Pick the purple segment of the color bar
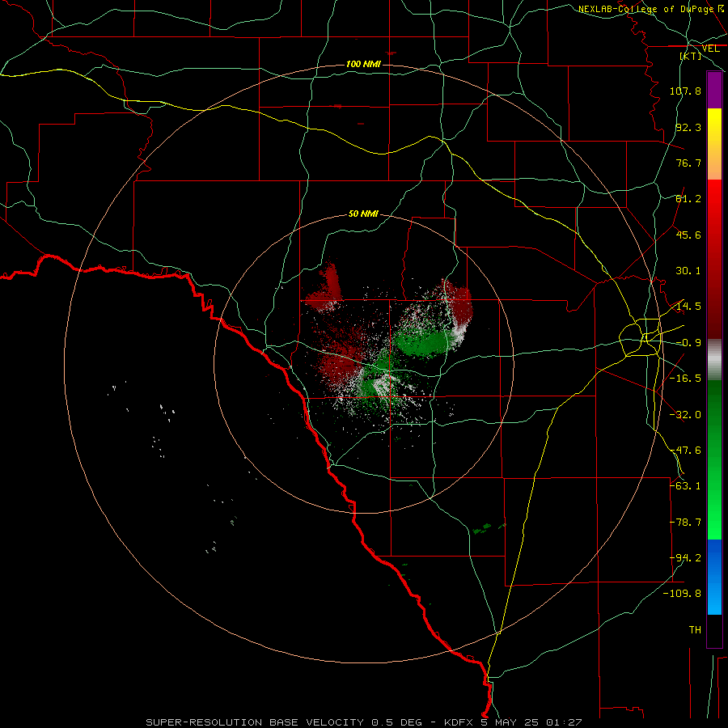This screenshot has width=728, height=728. 714,90
